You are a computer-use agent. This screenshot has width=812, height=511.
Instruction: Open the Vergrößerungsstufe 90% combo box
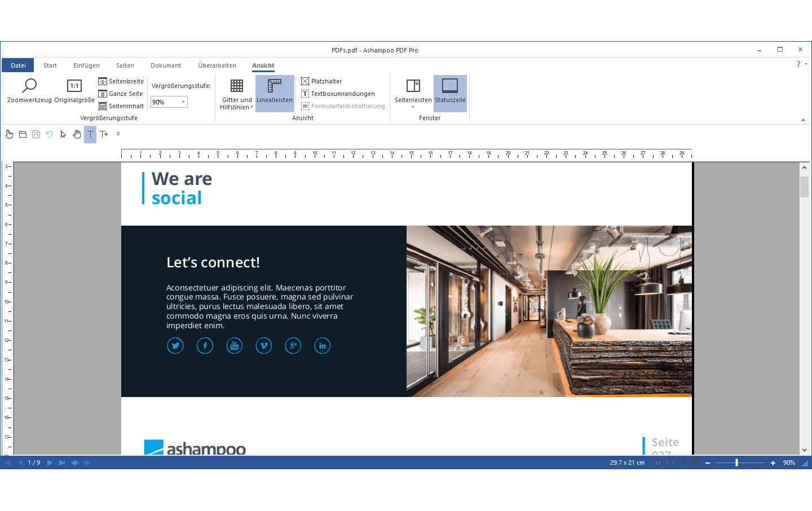pyautogui.click(x=169, y=102)
